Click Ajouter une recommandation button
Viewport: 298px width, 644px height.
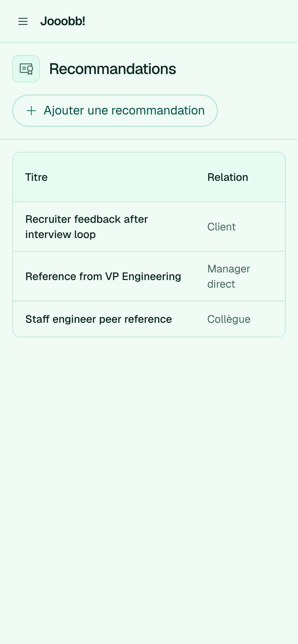tap(115, 111)
